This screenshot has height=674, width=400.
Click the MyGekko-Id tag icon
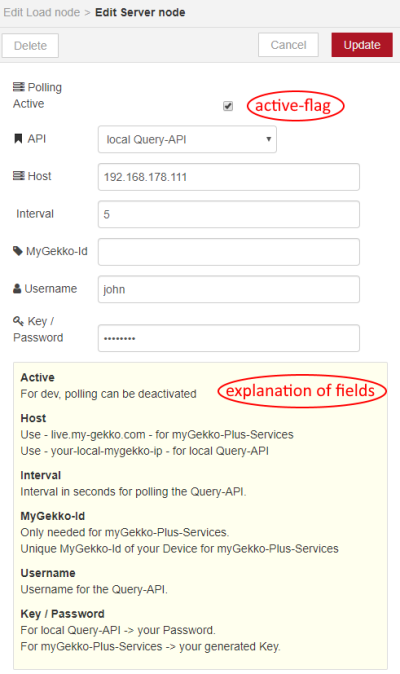(18, 251)
